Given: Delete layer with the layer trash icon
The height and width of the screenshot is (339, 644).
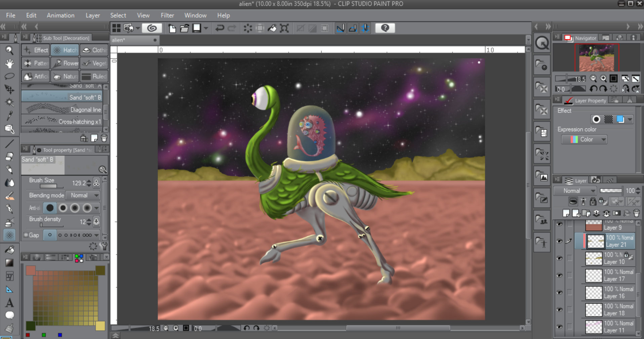Looking at the screenshot, I should click(636, 213).
